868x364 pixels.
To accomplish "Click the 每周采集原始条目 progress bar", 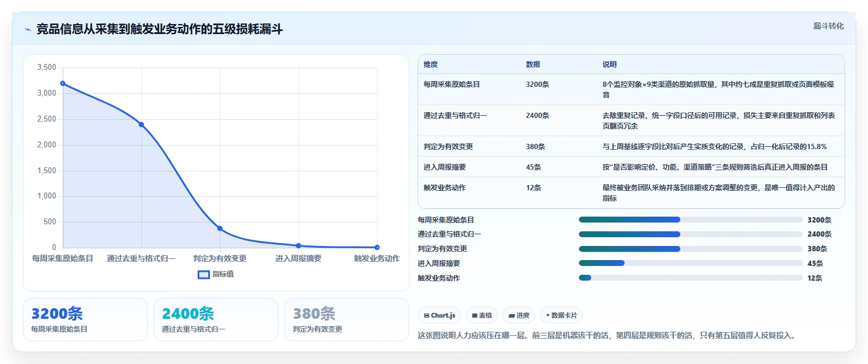I will click(690, 220).
